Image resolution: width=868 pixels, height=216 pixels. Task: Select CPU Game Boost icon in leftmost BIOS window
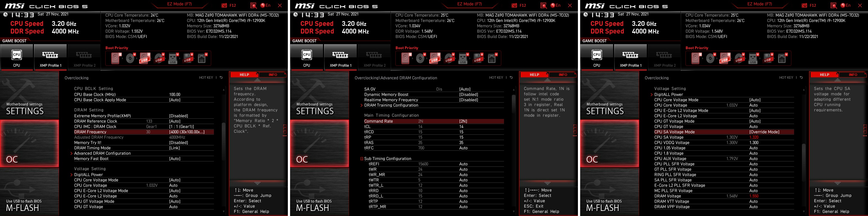click(17, 57)
